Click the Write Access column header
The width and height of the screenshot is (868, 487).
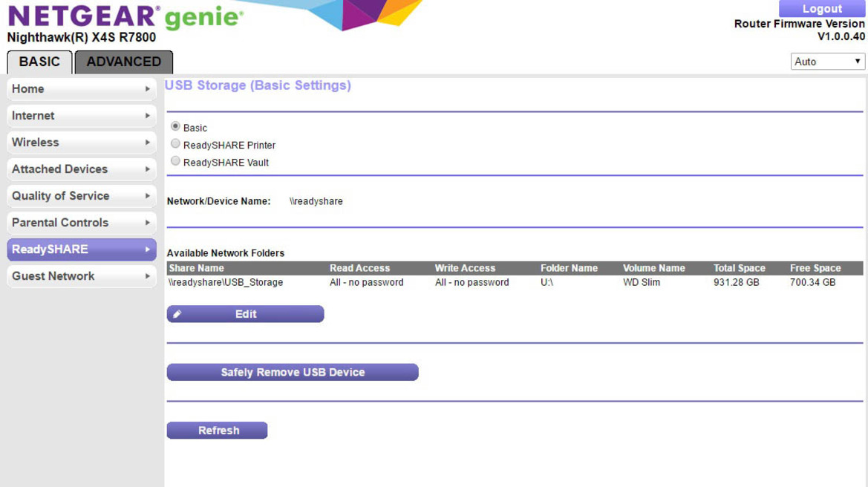click(x=465, y=268)
